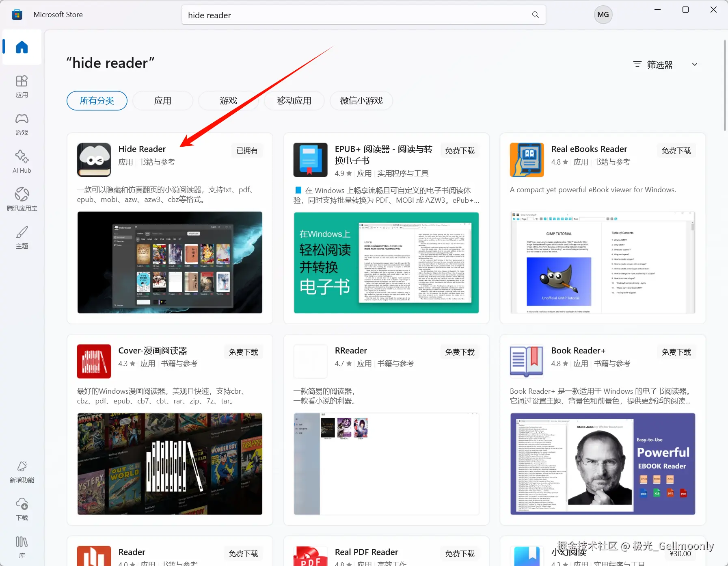Click 免费下载 for Cover-漫画阅读器
This screenshot has height=566, width=728.
(244, 352)
